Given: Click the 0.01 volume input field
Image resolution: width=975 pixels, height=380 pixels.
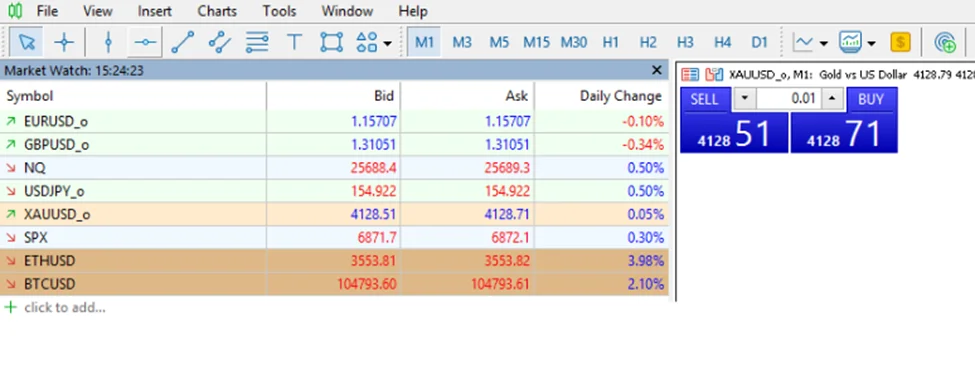Looking at the screenshot, I should [x=788, y=99].
